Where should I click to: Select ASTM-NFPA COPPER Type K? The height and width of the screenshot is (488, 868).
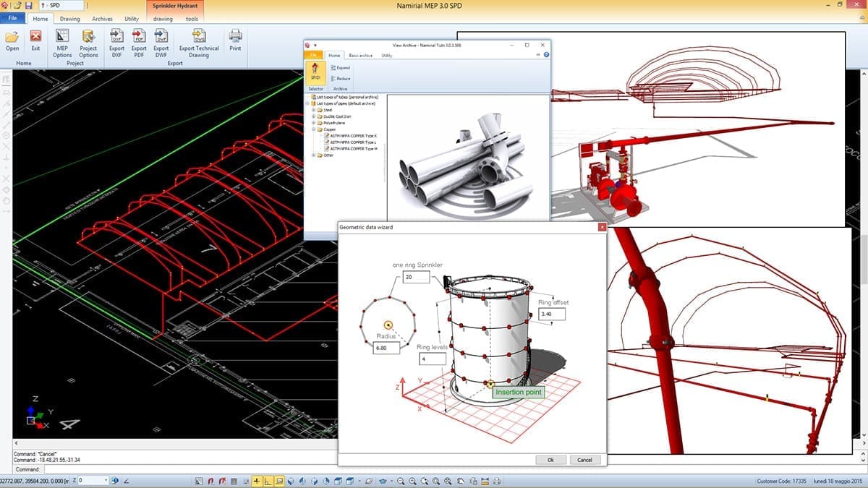pyautogui.click(x=351, y=136)
